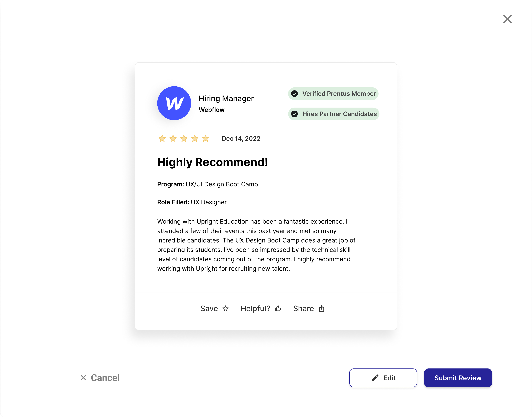
Task: Submit the review
Action: [x=458, y=378]
